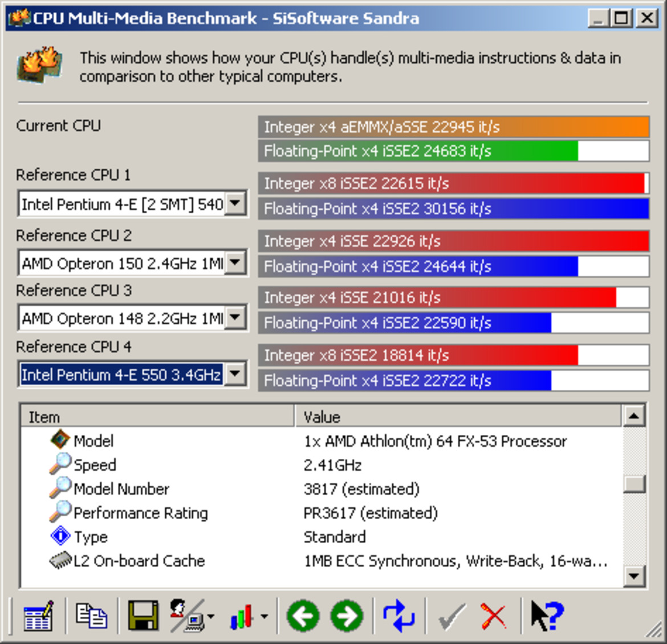Save results with the floppy disk icon
This screenshot has width=667, height=644.
pyautogui.click(x=143, y=616)
